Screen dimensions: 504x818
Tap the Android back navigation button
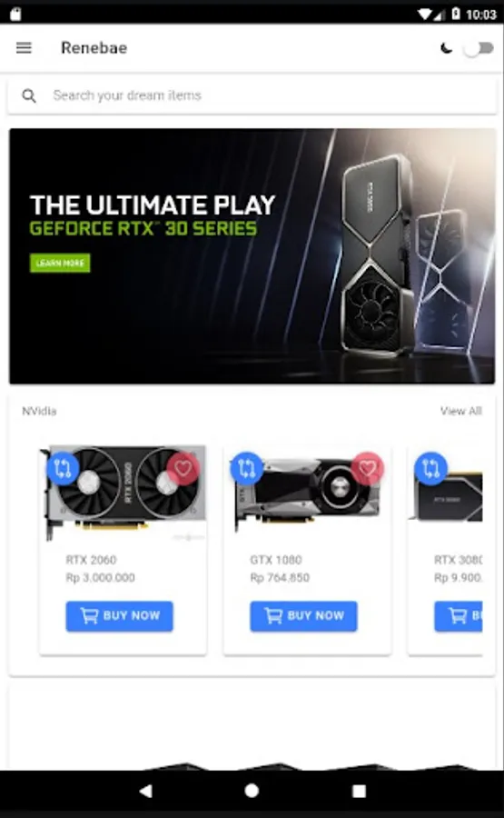coord(146,791)
